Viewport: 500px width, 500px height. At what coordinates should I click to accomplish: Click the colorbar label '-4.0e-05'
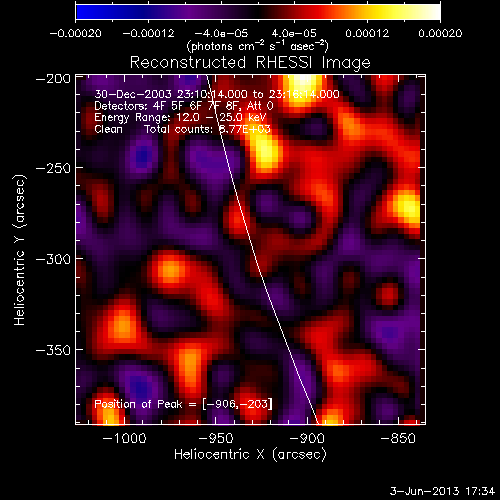(x=221, y=33)
